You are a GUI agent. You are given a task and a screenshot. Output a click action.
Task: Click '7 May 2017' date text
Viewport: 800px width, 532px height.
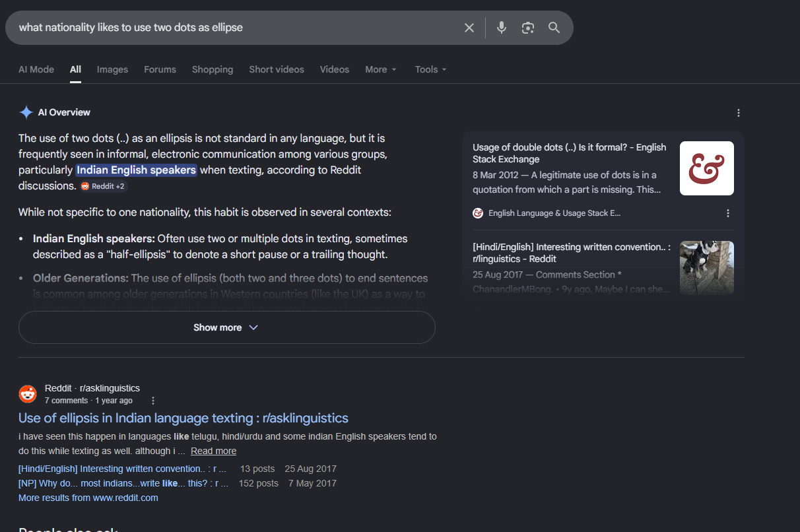[x=312, y=483]
